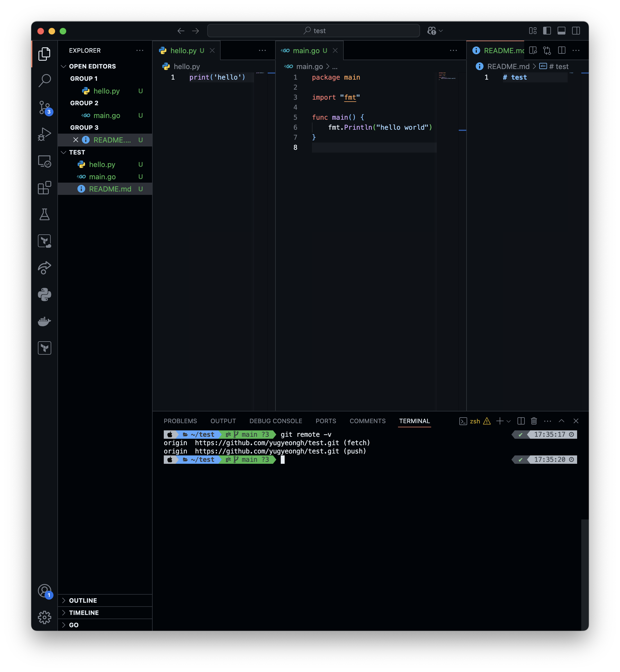Expand the OUTLINE section
This screenshot has width=620, height=672.
[x=83, y=600]
